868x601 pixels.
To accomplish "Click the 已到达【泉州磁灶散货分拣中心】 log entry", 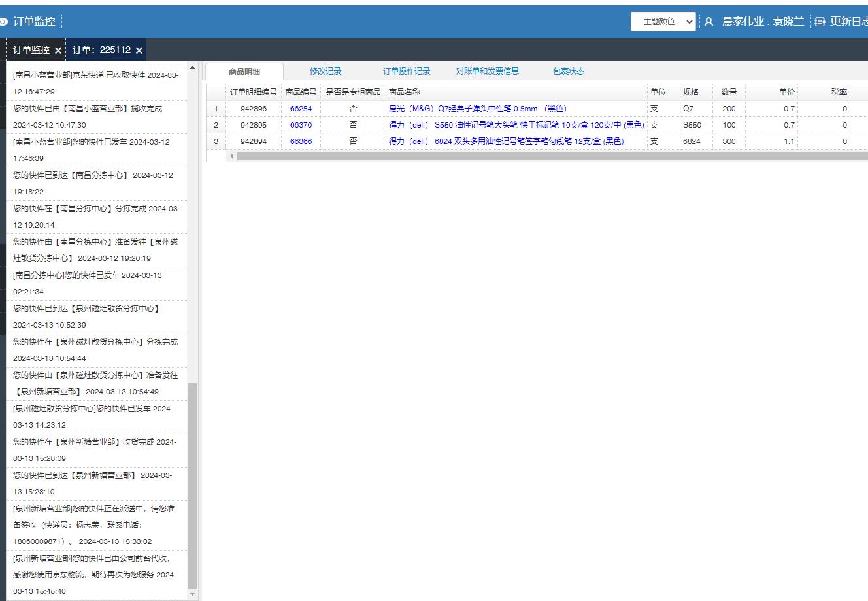I will (97, 317).
